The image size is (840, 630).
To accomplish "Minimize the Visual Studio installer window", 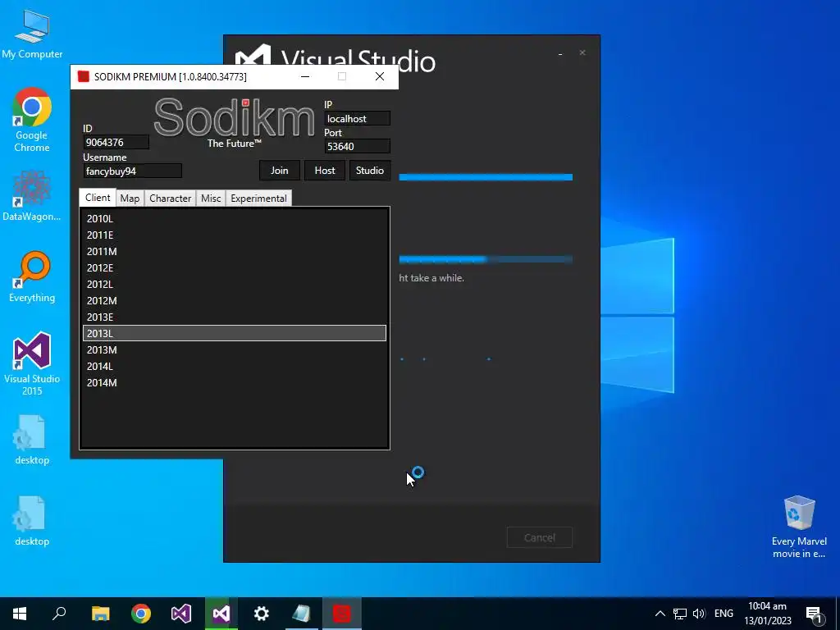I will [560, 53].
